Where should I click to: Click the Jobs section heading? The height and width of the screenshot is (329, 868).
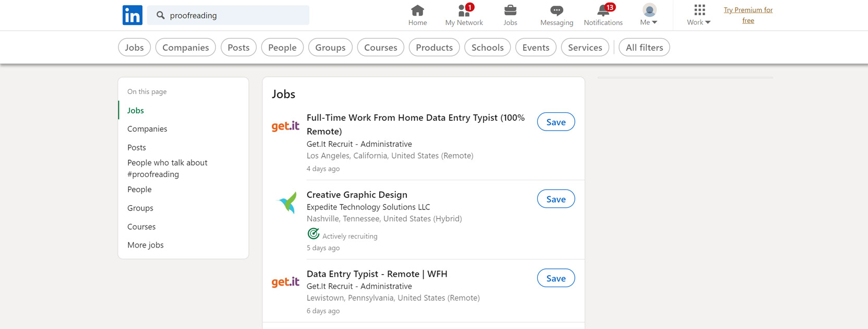283,94
